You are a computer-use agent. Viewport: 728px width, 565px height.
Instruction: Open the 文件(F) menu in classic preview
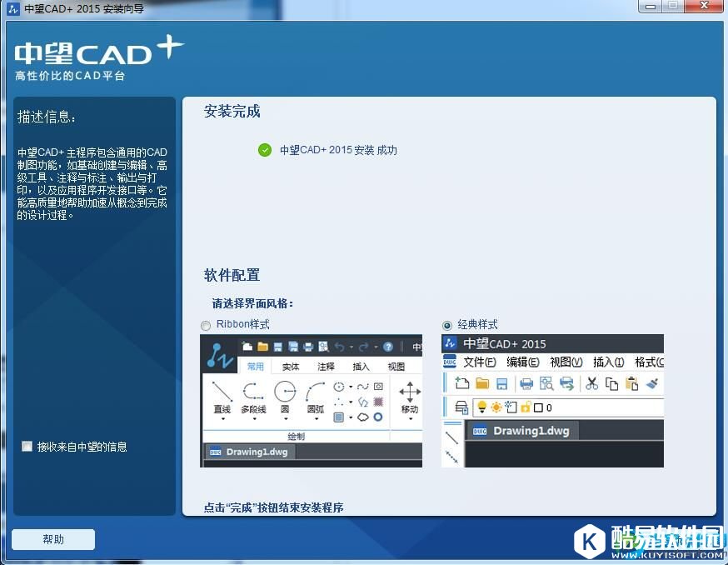[479, 362]
